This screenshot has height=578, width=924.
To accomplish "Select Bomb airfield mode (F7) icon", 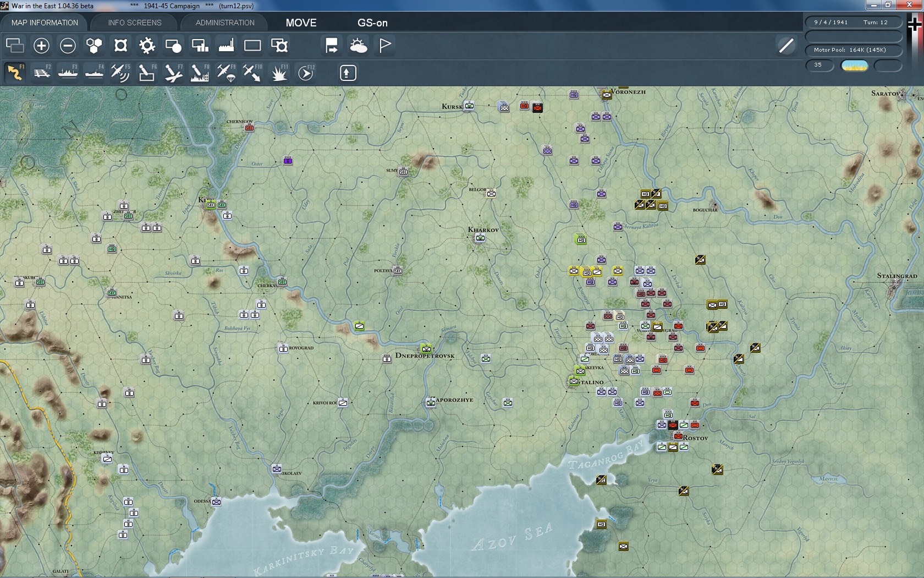I will 173,73.
